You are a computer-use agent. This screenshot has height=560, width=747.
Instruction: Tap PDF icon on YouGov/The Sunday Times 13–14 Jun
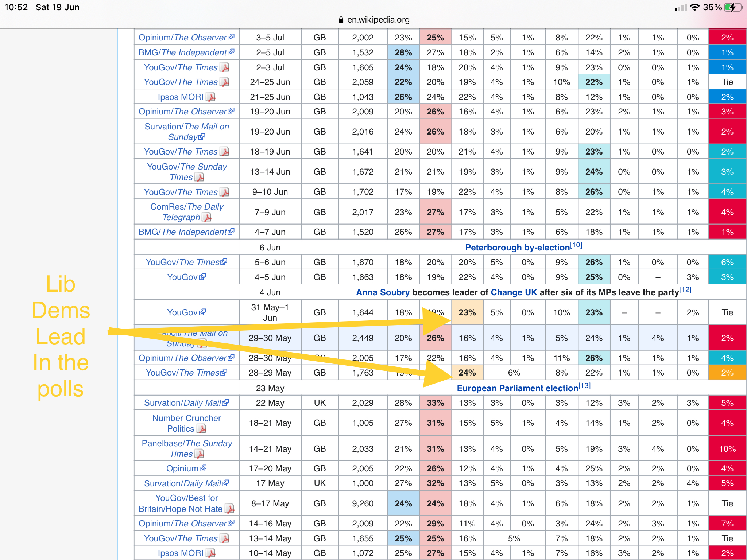(199, 177)
